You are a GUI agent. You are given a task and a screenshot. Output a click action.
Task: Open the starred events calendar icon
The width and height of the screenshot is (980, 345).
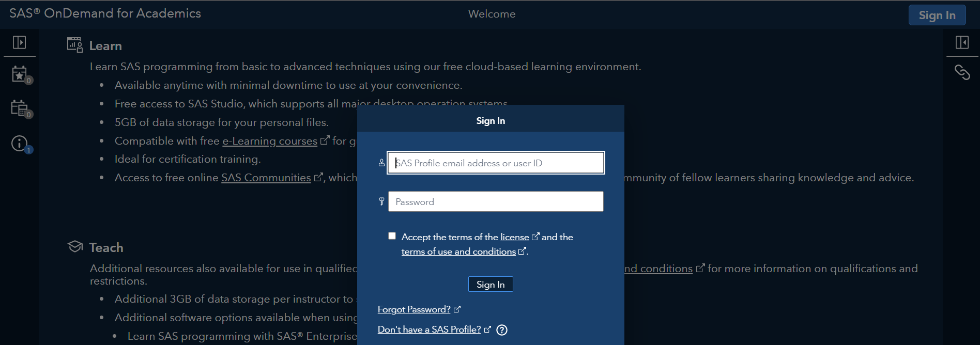coord(21,75)
